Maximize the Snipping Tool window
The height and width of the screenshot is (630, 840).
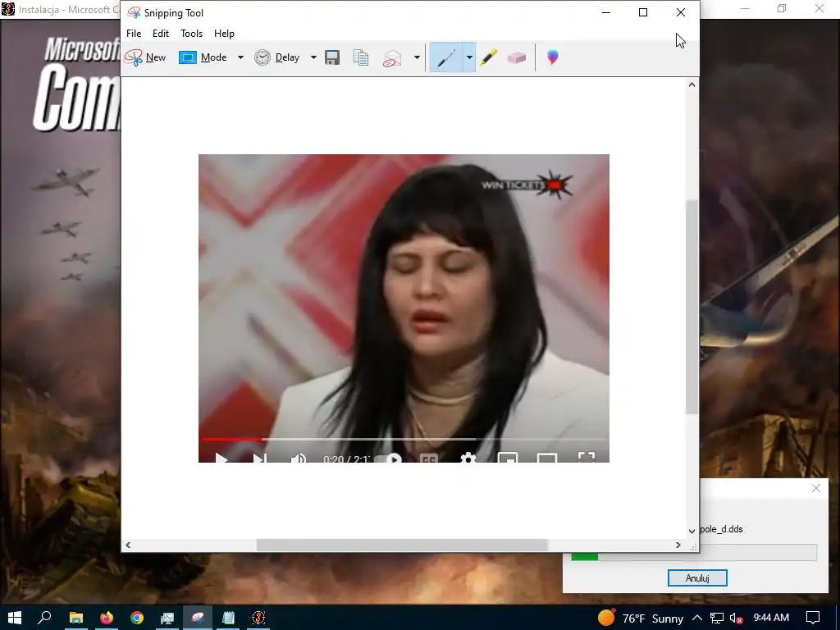(x=643, y=12)
